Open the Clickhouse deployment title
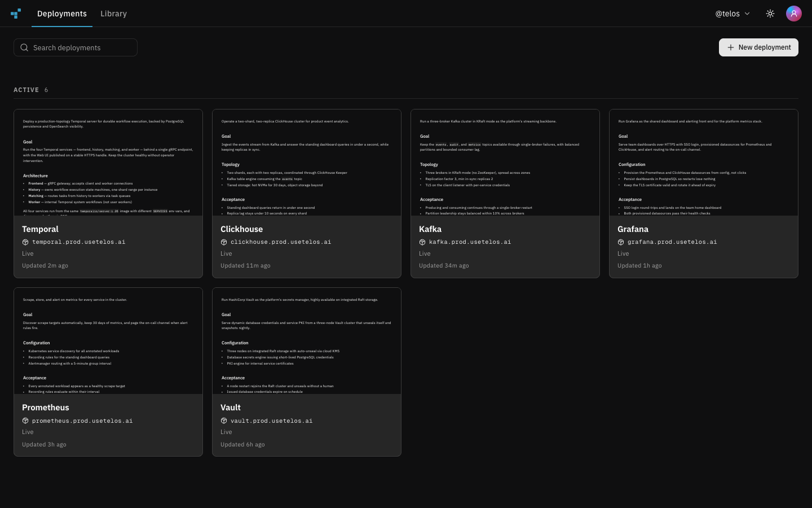 point(241,229)
